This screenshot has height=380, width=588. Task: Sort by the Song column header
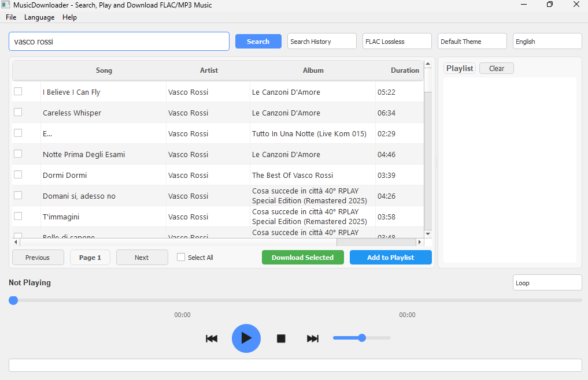tap(103, 70)
